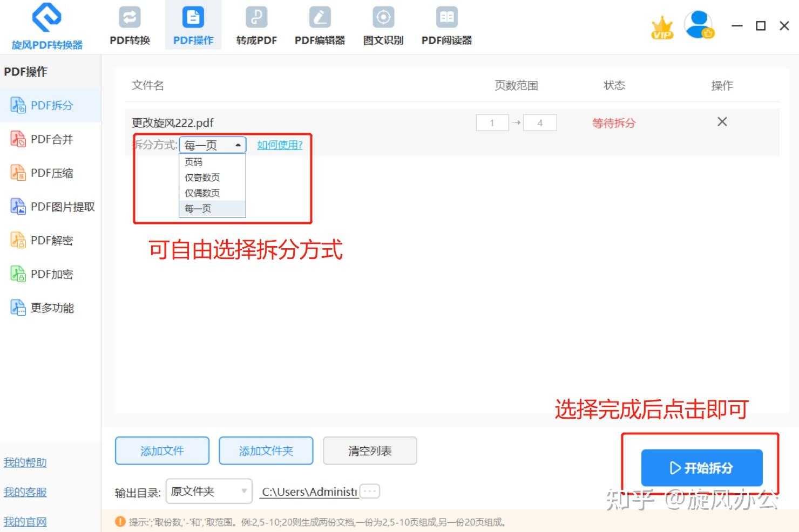Select the PDF操作 toolbar icon
799x532 pixels.
point(193,17)
